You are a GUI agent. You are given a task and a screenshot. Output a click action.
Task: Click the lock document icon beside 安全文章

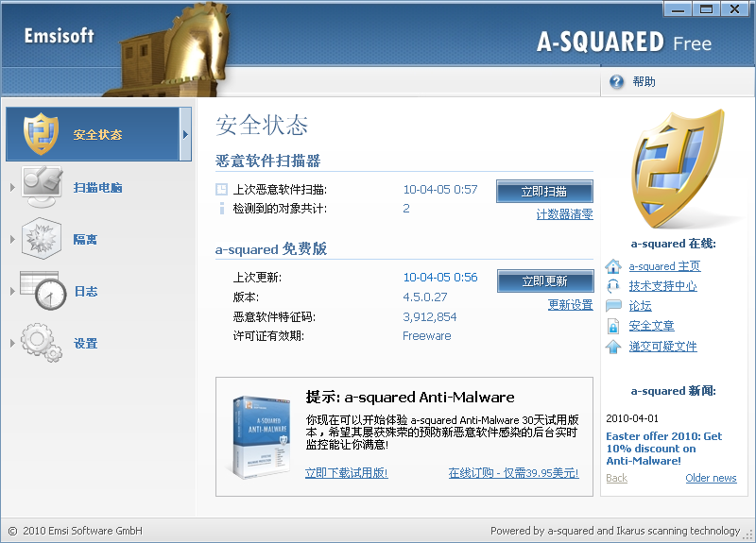click(612, 326)
